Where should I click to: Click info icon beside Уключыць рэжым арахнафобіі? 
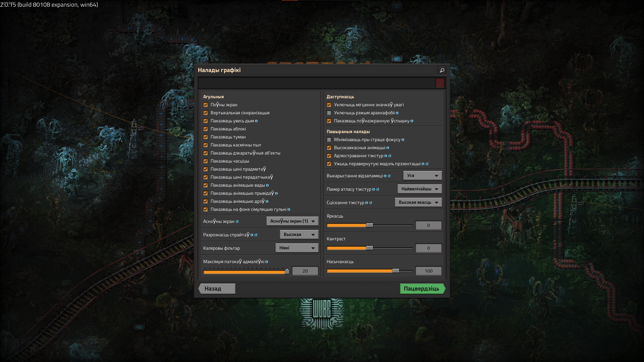click(397, 113)
